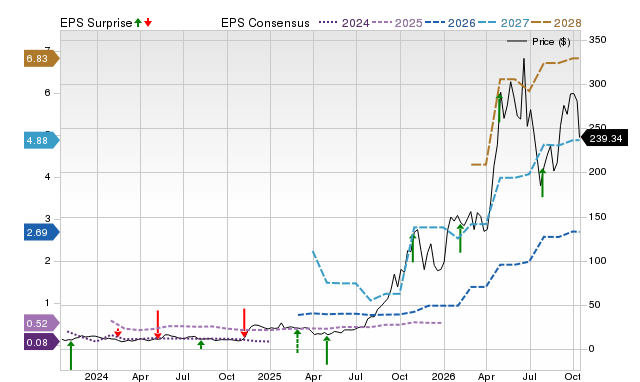Toggle the 2025 EPS consensus legend entry
640x382 pixels.
coord(397,23)
